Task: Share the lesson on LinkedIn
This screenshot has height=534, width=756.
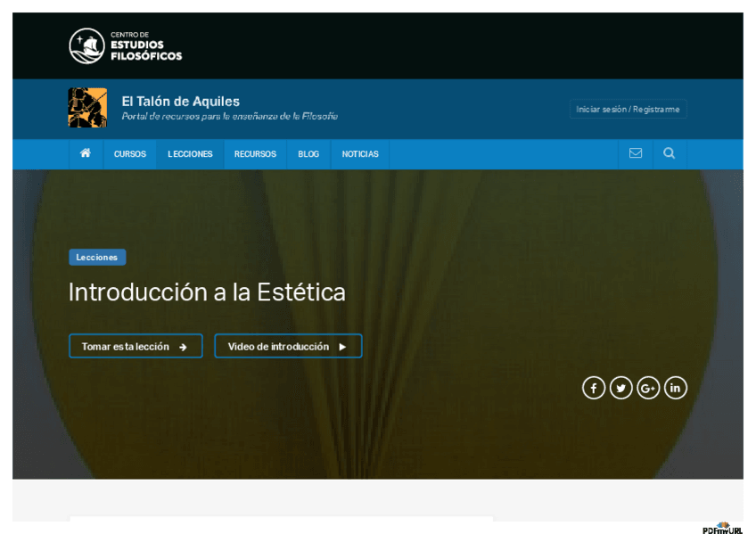Action: pos(676,388)
